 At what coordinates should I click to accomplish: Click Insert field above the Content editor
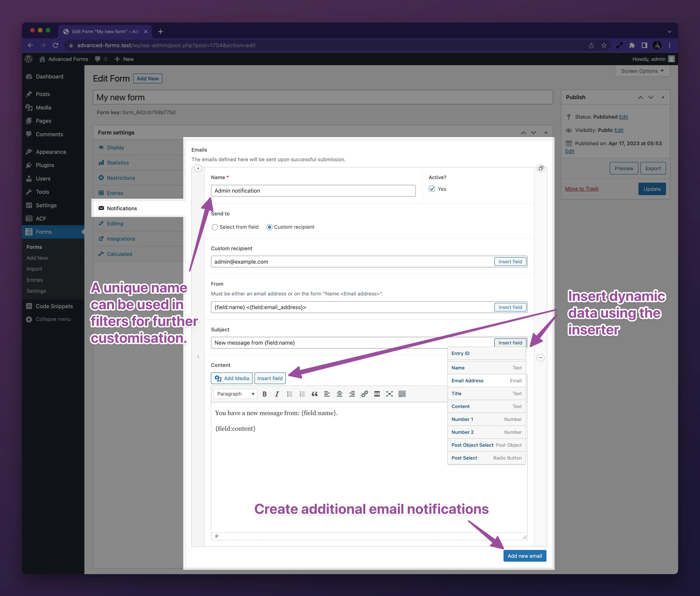[x=270, y=378]
